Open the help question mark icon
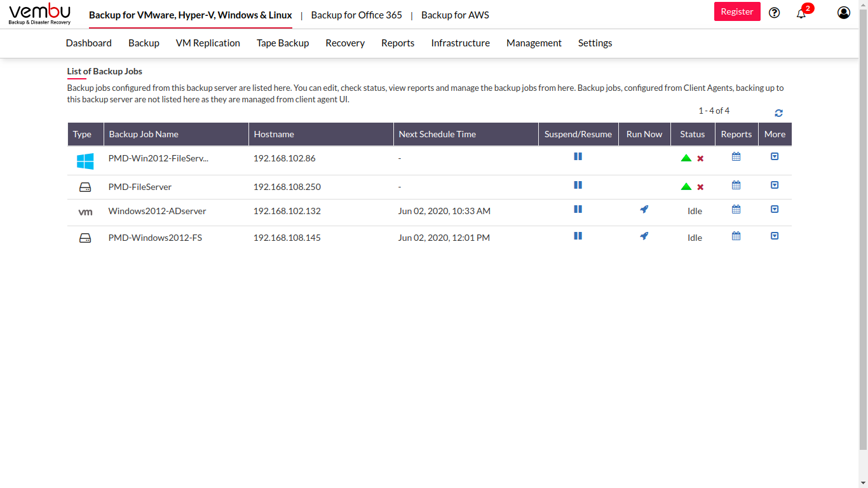The height and width of the screenshot is (488, 868). pyautogui.click(x=774, y=12)
